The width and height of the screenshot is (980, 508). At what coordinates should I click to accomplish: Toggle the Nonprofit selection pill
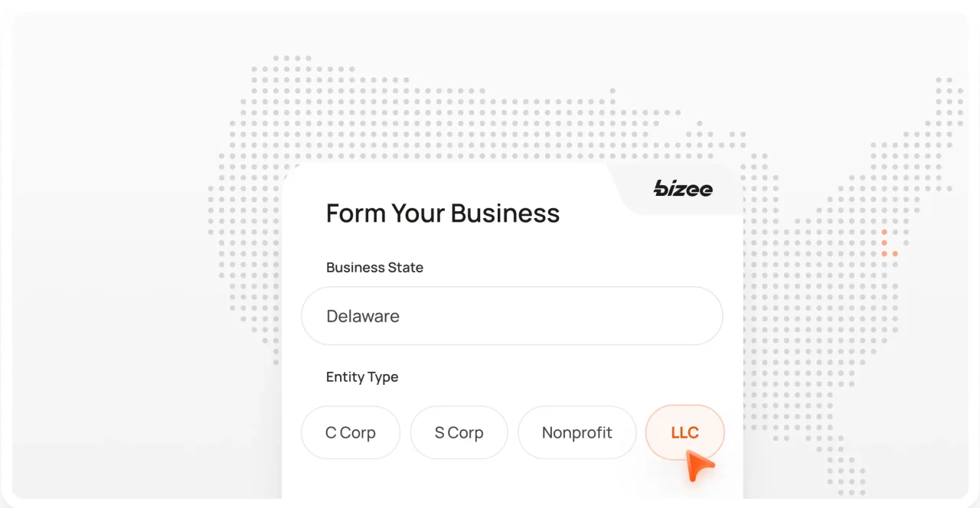(x=577, y=432)
